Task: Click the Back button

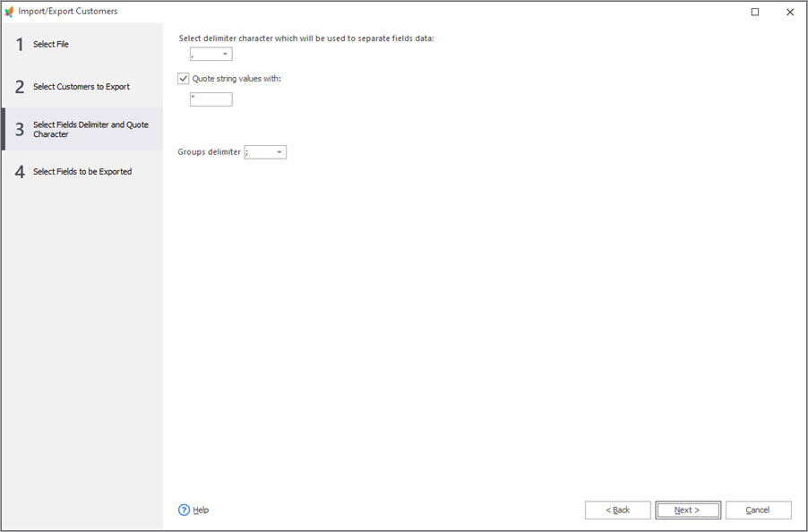Action: (618, 510)
